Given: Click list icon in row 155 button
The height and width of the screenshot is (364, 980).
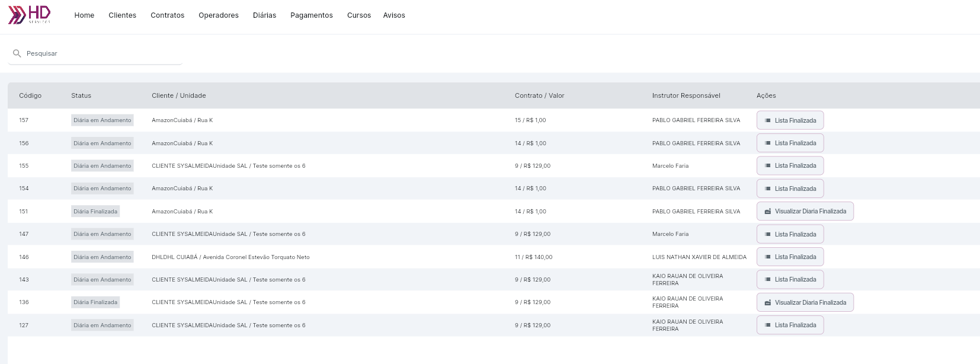Looking at the screenshot, I should coord(768,166).
